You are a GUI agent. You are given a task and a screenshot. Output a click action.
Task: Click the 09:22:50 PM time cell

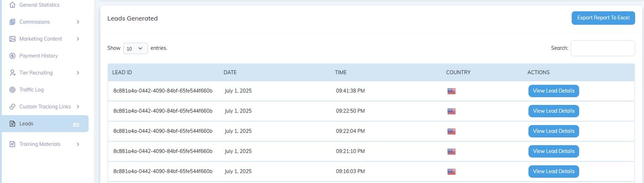(x=350, y=111)
